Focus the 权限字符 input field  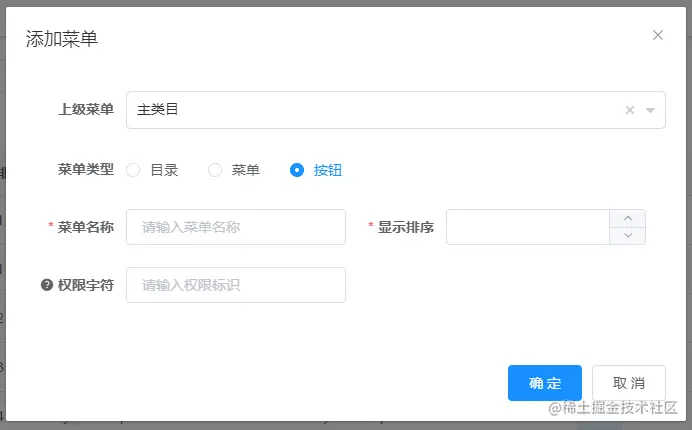[x=236, y=285]
